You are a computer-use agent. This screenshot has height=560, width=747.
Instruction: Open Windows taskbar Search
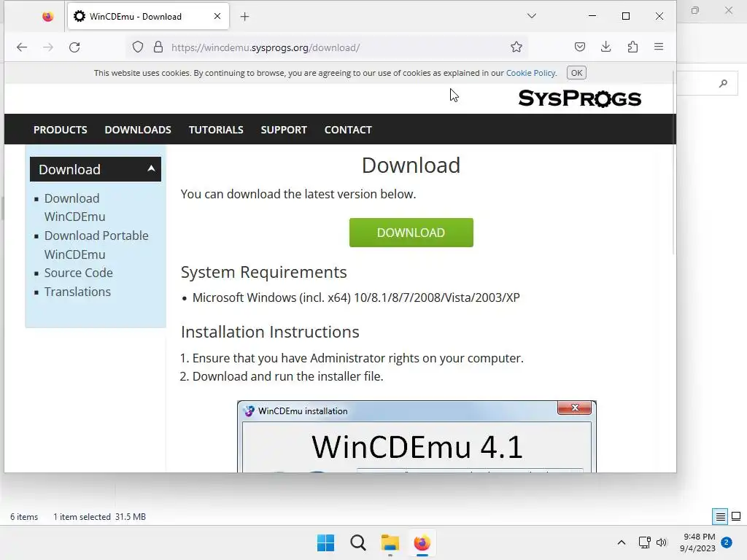click(x=357, y=542)
